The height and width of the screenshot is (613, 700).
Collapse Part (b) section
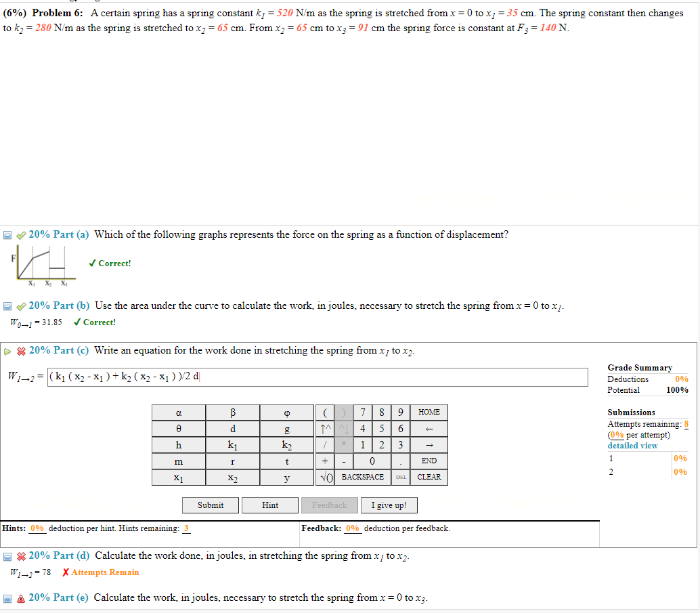[x=7, y=305]
